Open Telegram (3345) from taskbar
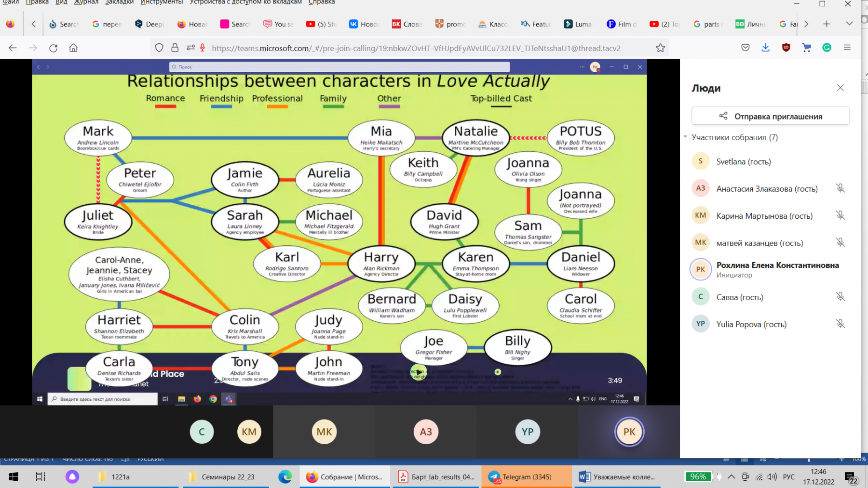The width and height of the screenshot is (868, 488). click(526, 477)
